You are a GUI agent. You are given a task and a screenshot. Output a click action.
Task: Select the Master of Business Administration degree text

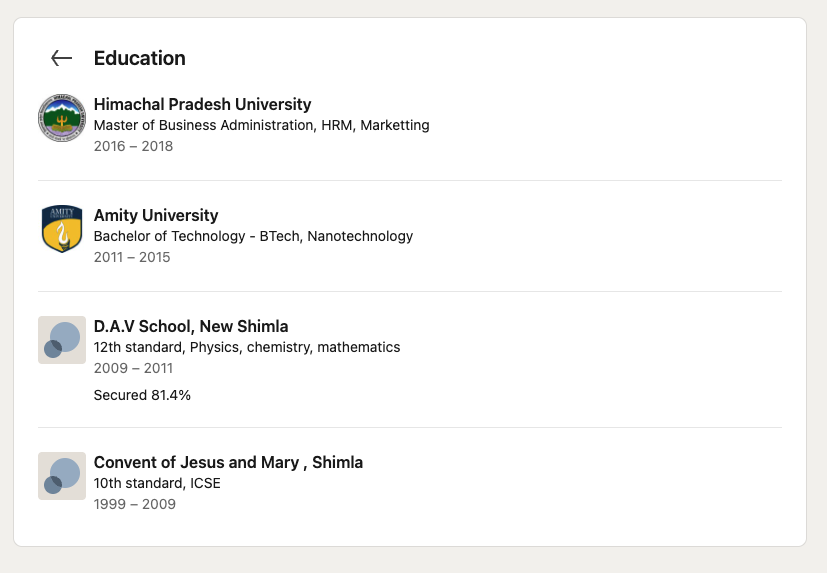coord(262,126)
